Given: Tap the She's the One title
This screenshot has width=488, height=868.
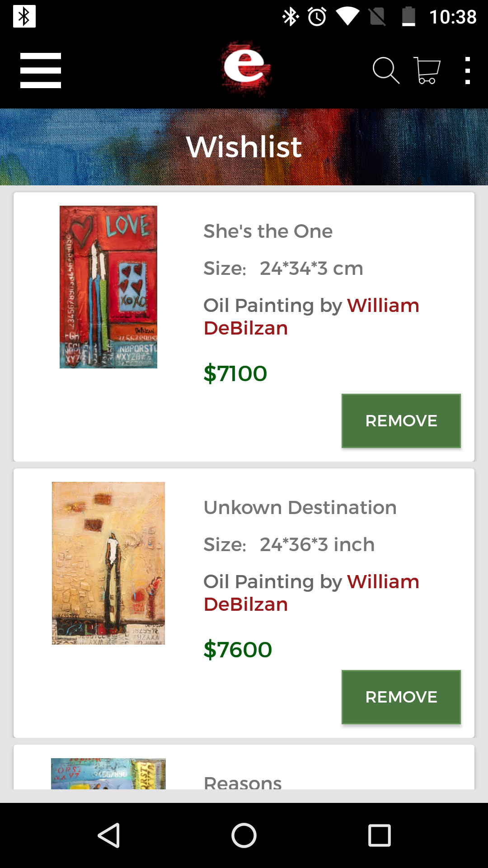Looking at the screenshot, I should [268, 231].
